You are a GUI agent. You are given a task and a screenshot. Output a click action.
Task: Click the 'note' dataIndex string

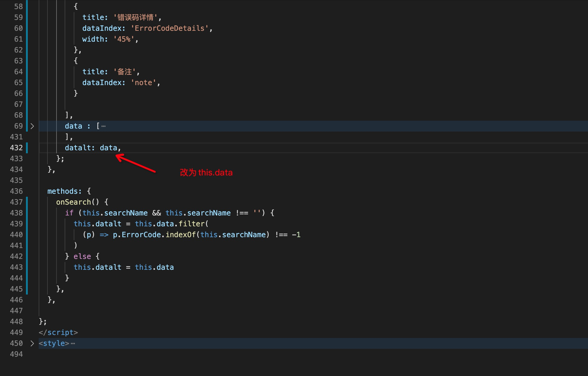pyautogui.click(x=143, y=83)
